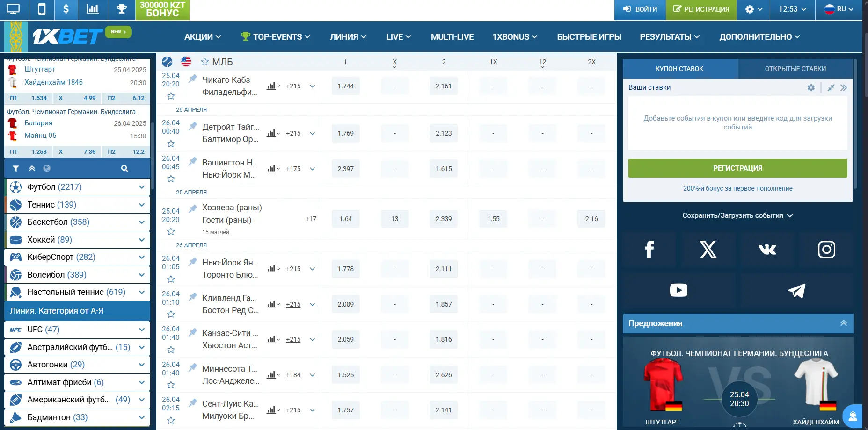Open TOP-EVENTS menu
Image resolution: width=868 pixels, height=430 pixels.
[275, 37]
